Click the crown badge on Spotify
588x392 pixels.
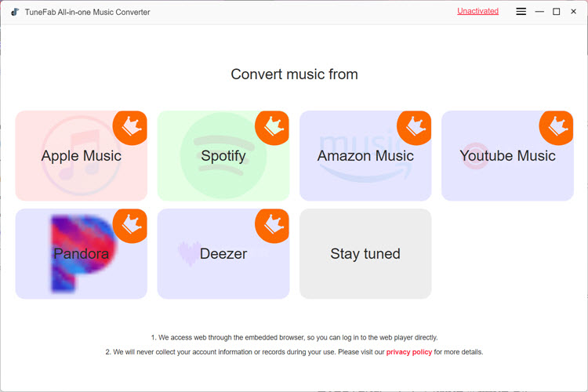point(272,128)
